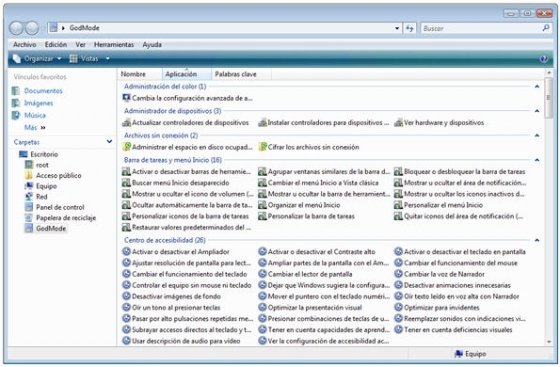Click the vertical scrollbar thumb
Image resolution: width=560 pixels, height=367 pixels.
(549, 97)
